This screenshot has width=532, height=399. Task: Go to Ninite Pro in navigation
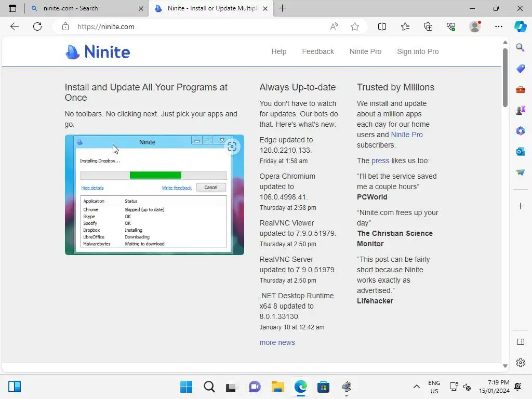(365, 51)
